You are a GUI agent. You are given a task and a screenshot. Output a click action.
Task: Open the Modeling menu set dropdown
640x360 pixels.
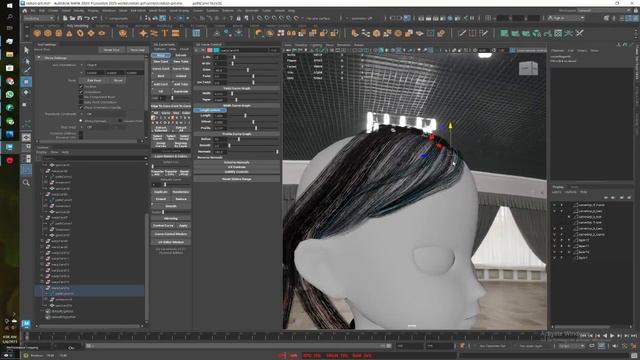coord(39,18)
